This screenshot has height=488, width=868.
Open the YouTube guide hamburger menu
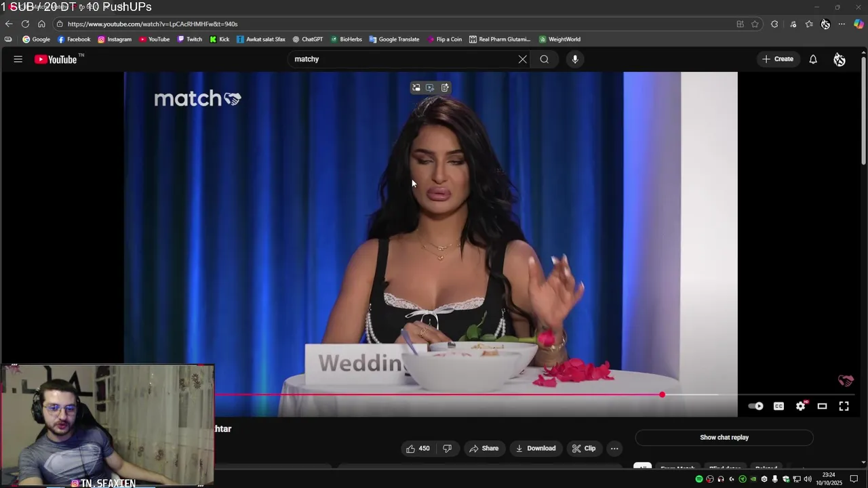pyautogui.click(x=18, y=59)
